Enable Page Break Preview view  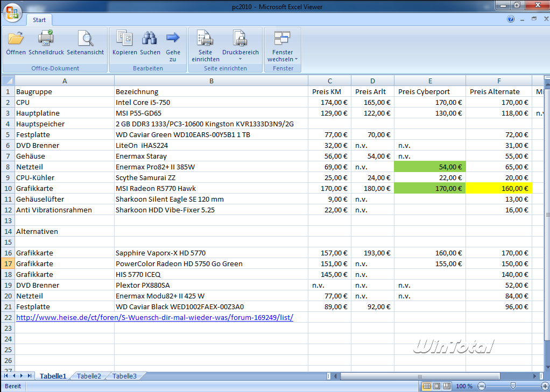(x=446, y=386)
